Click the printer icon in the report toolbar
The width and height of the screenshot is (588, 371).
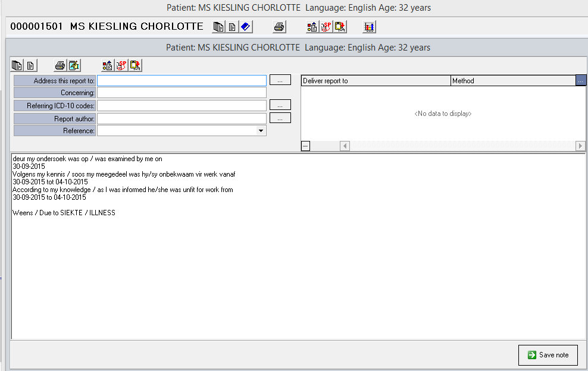coord(60,65)
